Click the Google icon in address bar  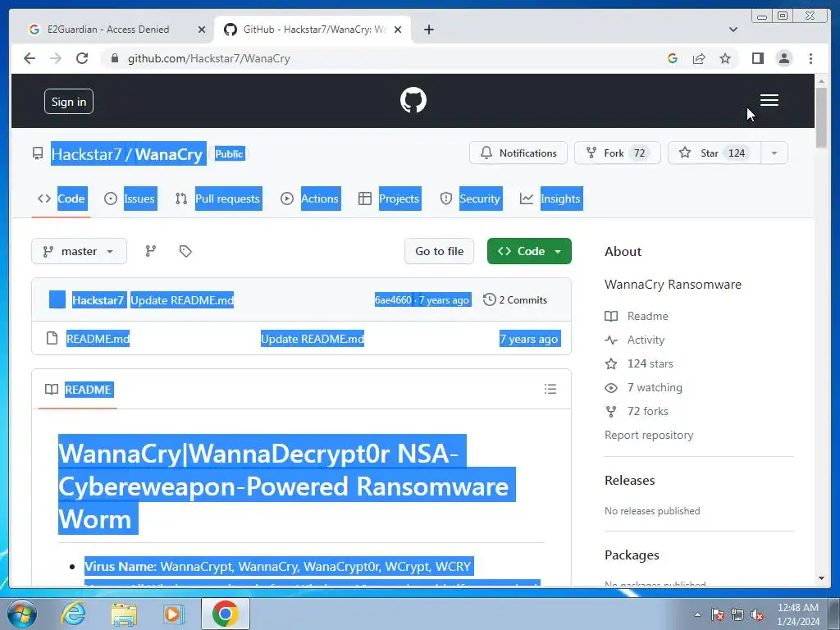tap(673, 58)
